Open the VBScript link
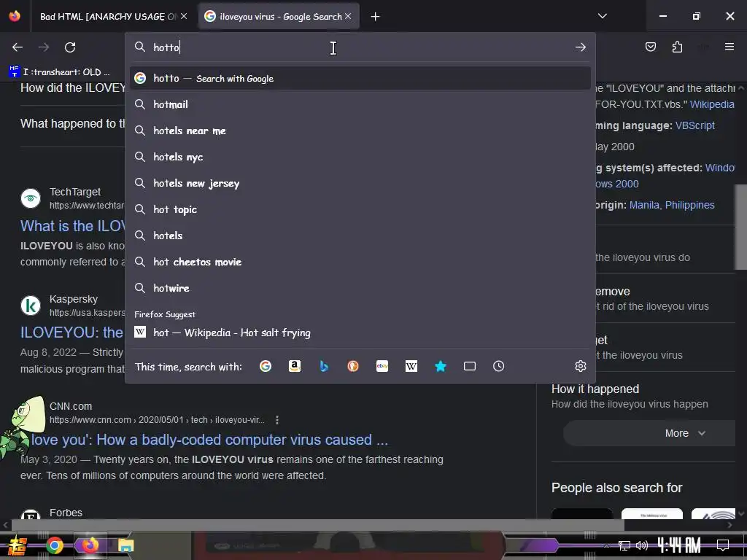Image resolution: width=747 pixels, height=560 pixels. coord(695,125)
